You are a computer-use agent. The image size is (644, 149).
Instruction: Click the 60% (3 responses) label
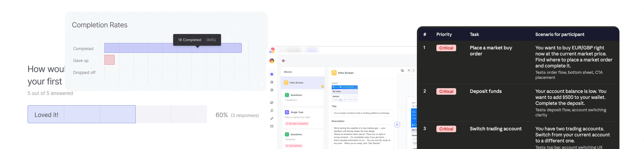237,115
